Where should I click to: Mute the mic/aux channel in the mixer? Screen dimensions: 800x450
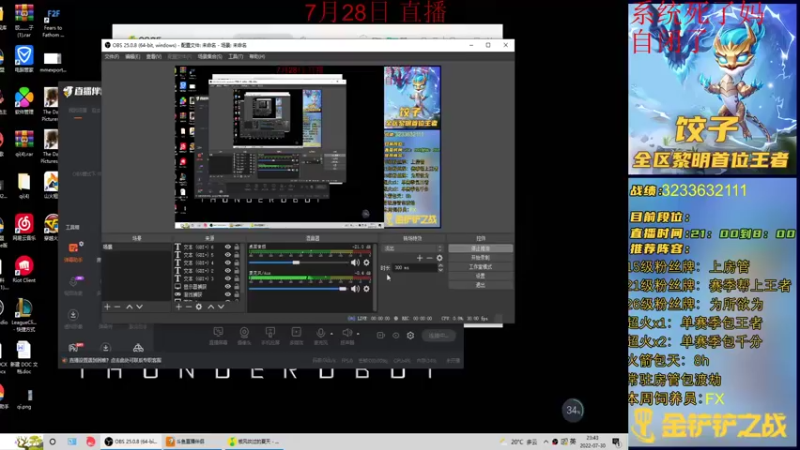(x=355, y=289)
